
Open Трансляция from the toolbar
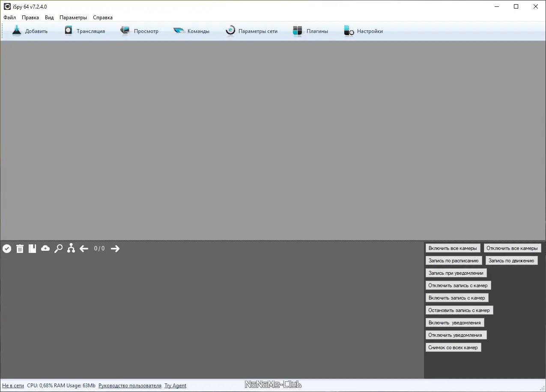[x=84, y=31]
